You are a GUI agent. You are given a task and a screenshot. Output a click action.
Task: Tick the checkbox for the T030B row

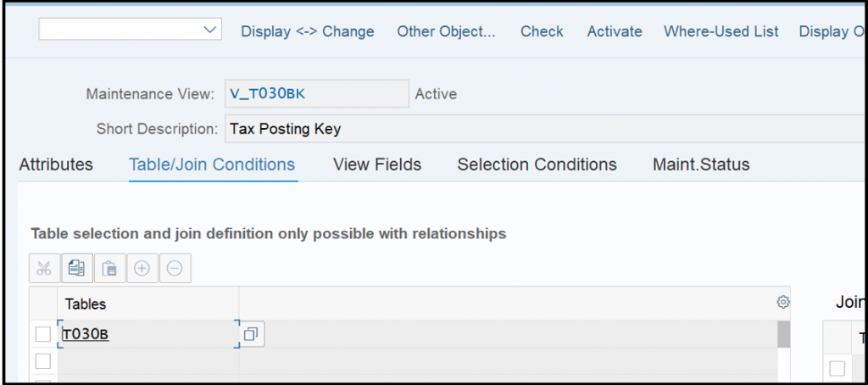pos(43,334)
